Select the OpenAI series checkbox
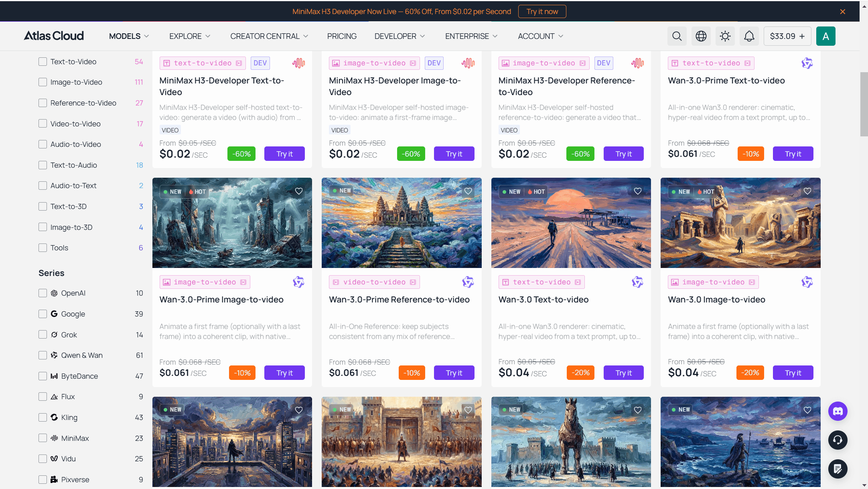 (43, 293)
